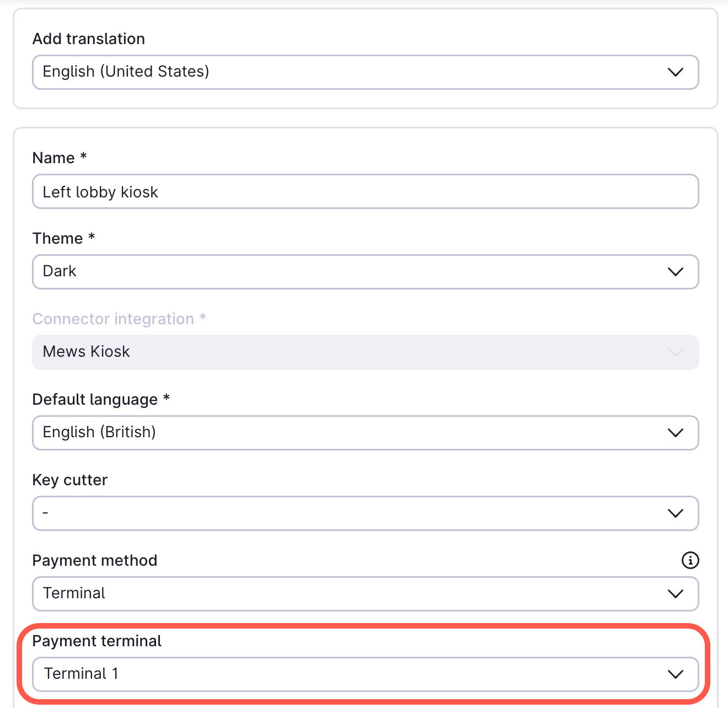Screen dimensions: 728x708
Task: Click the chevron on the Payment terminal dropdown
Action: pyautogui.click(x=675, y=674)
